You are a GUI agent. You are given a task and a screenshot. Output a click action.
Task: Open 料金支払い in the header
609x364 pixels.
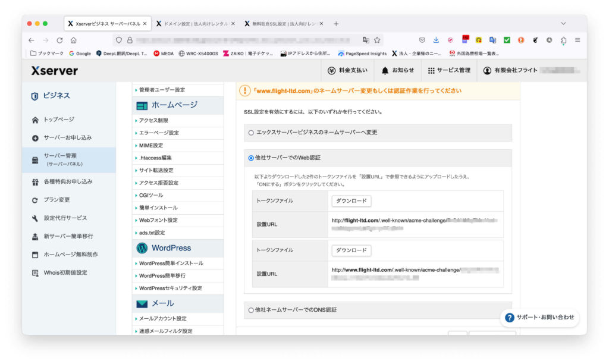coord(347,70)
